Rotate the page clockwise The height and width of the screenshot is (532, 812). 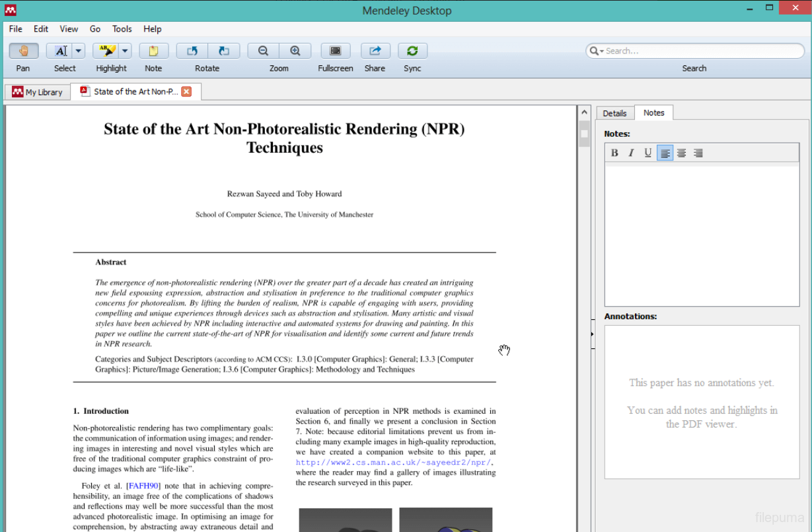coord(223,51)
